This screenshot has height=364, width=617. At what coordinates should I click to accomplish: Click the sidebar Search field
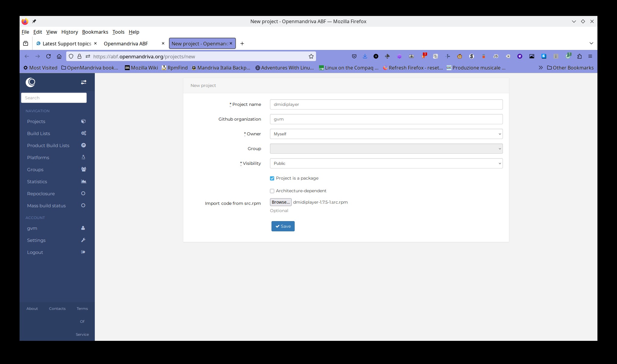click(54, 98)
